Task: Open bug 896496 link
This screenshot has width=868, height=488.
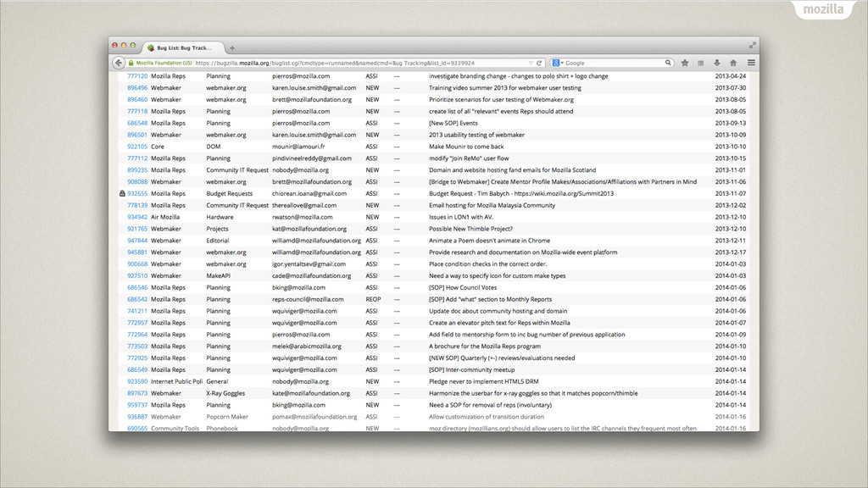Action: pyautogui.click(x=137, y=88)
